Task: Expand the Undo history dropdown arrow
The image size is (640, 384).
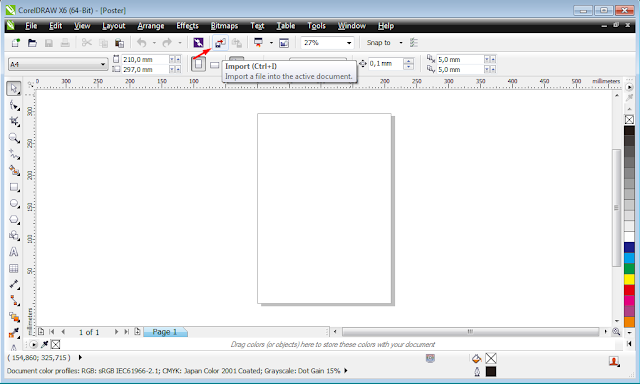Action: [154, 42]
